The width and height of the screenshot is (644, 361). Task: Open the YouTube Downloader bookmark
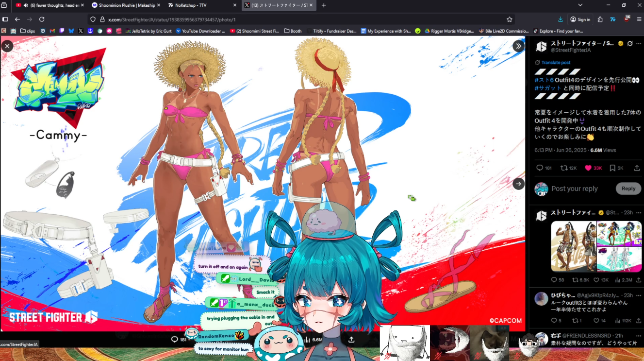point(200,31)
